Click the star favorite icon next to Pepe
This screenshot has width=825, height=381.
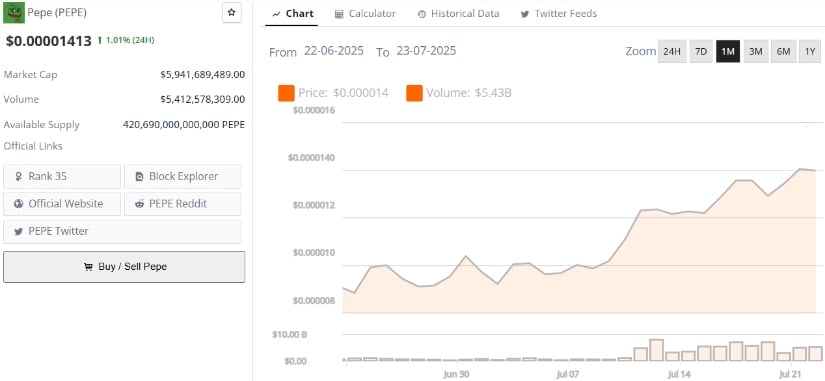pos(232,13)
